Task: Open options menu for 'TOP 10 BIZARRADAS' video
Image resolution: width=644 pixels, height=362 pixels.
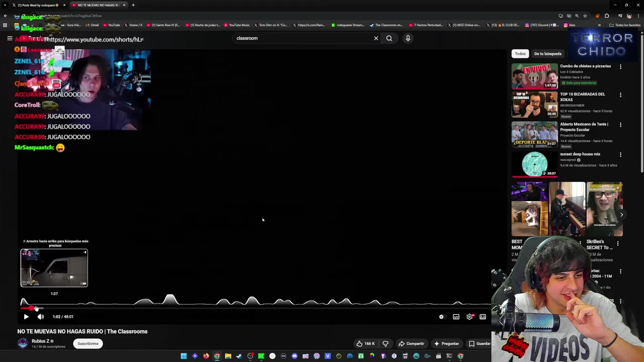Action: pyautogui.click(x=620, y=95)
